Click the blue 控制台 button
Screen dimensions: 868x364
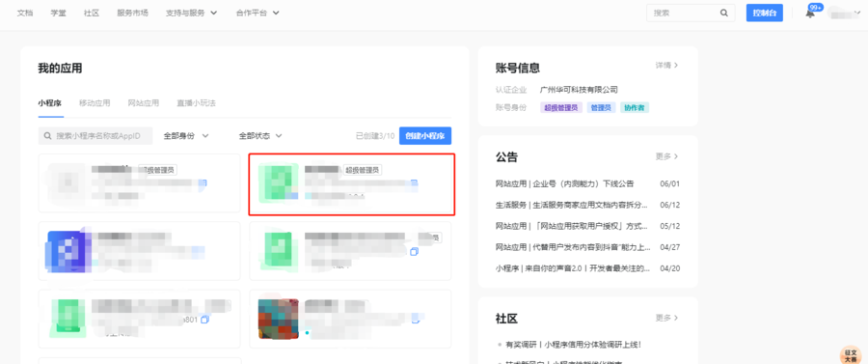pos(765,13)
